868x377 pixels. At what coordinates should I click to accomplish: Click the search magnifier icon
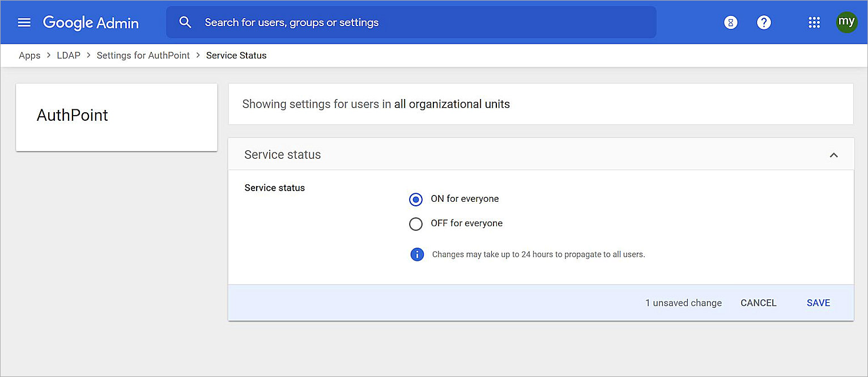click(x=185, y=22)
